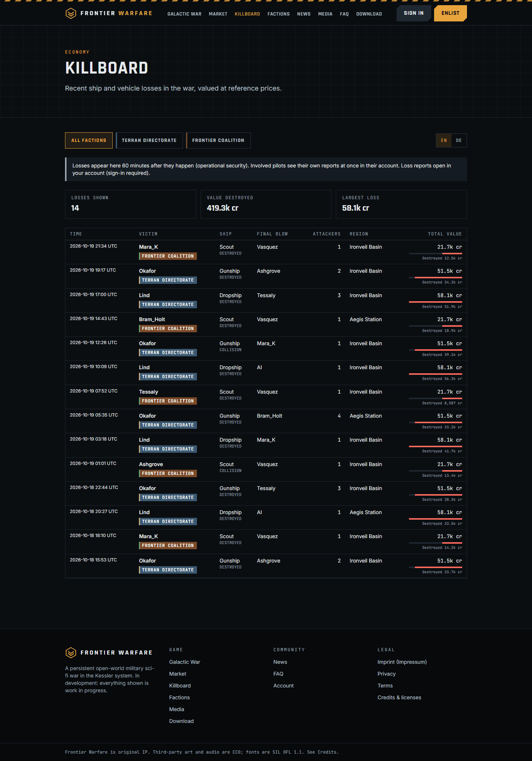Image resolution: width=532 pixels, height=761 pixels.
Task: Click 'Destroyed 56.3k cr' text
Action: 442,379
